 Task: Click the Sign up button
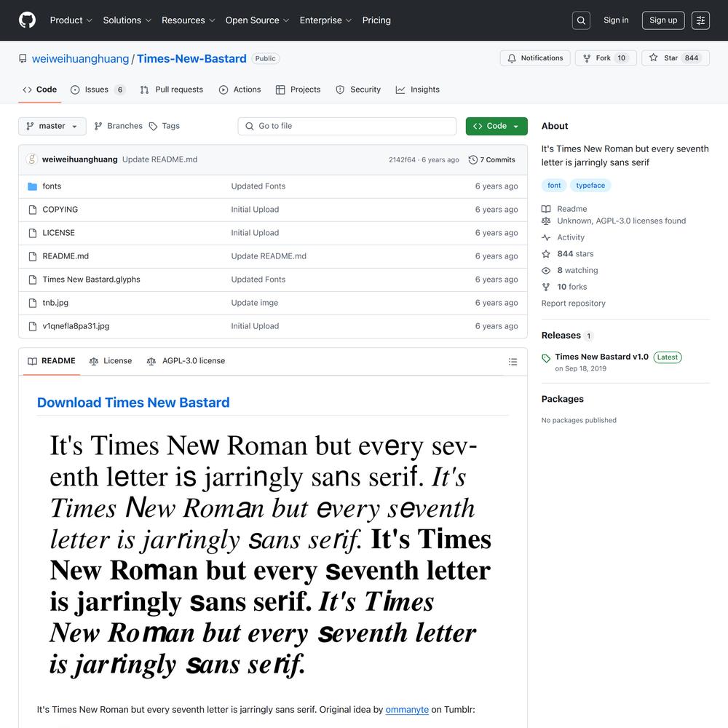pos(662,20)
